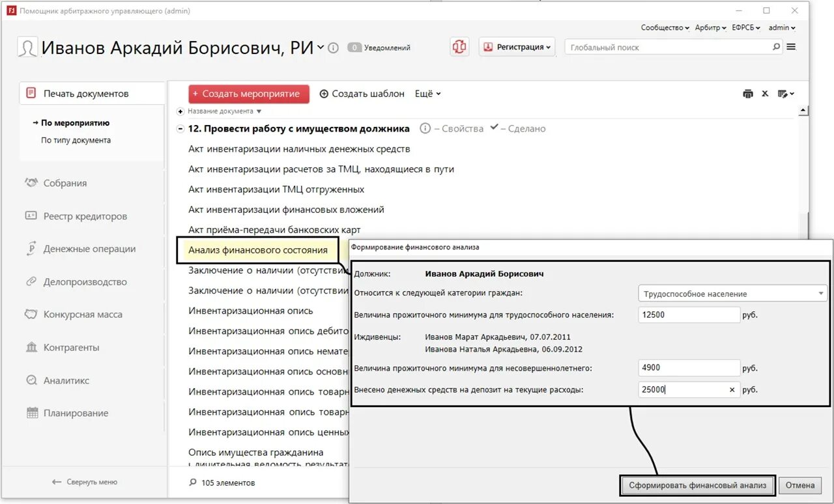Click the 4900 minor living wage field

[x=689, y=368]
